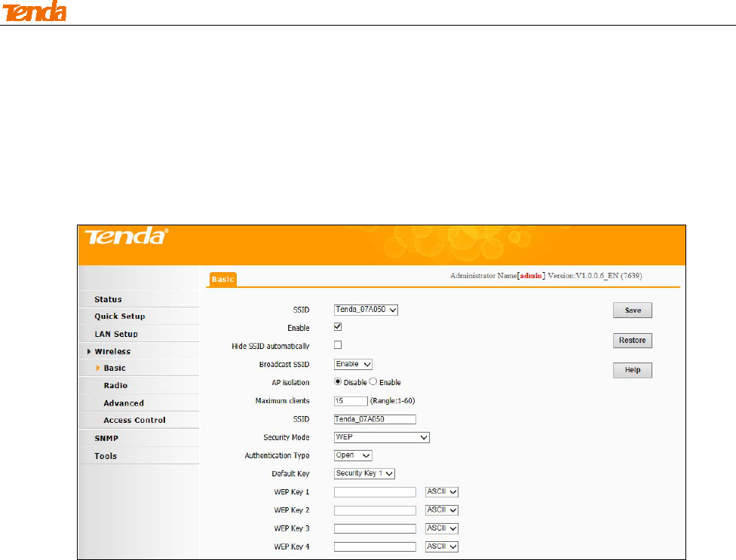Open the SSID selection dropdown
This screenshot has width=736, height=560.
[366, 310]
